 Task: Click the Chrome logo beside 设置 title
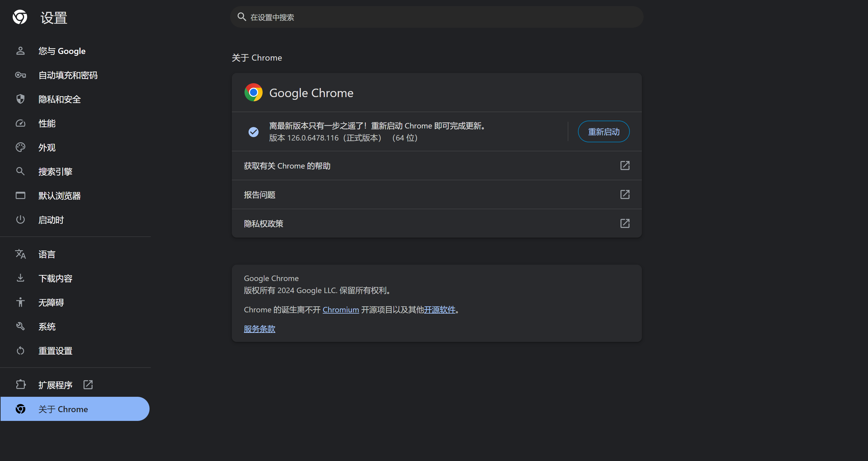[20, 17]
